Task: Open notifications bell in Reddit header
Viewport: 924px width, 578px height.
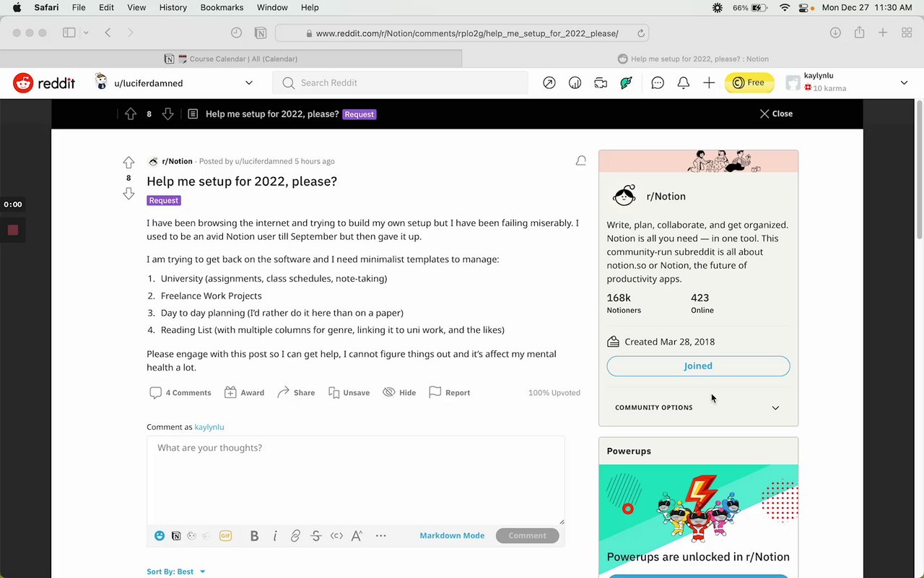Action: [683, 83]
